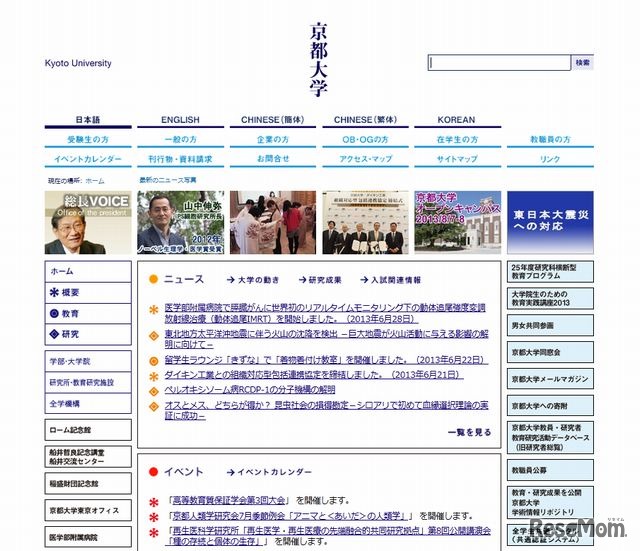Open the OB・OGの方 menu

[365, 140]
